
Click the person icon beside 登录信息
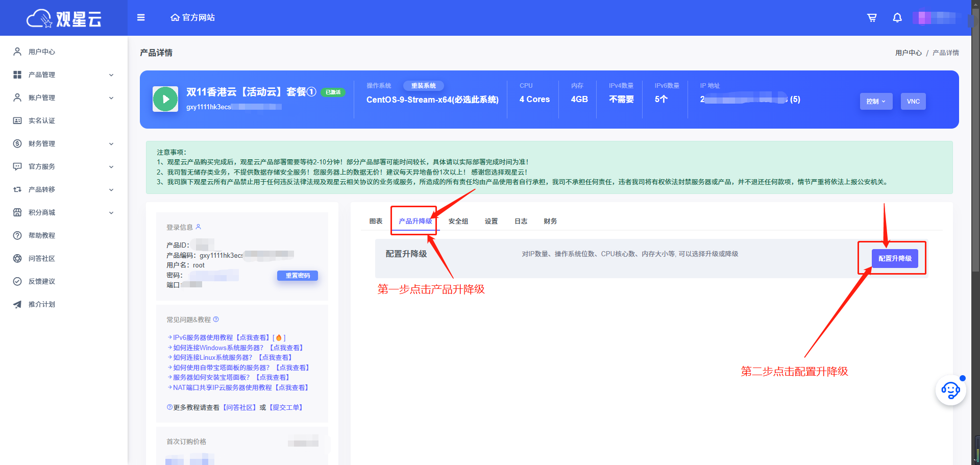pyautogui.click(x=199, y=227)
